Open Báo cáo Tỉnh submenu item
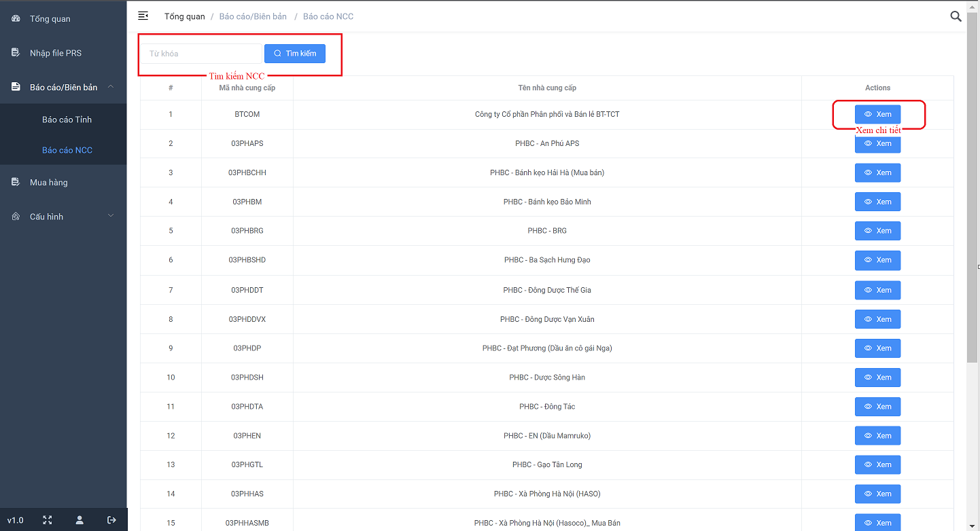The height and width of the screenshot is (531, 980). 67,120
